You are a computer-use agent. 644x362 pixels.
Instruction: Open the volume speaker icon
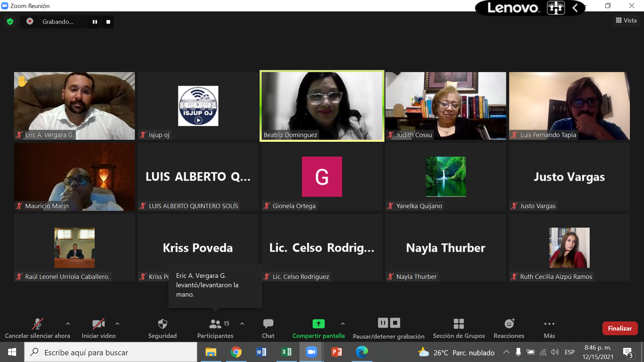tap(555, 352)
